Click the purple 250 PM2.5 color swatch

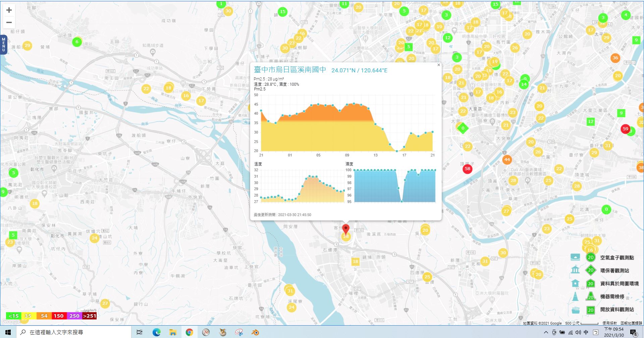pos(74,316)
